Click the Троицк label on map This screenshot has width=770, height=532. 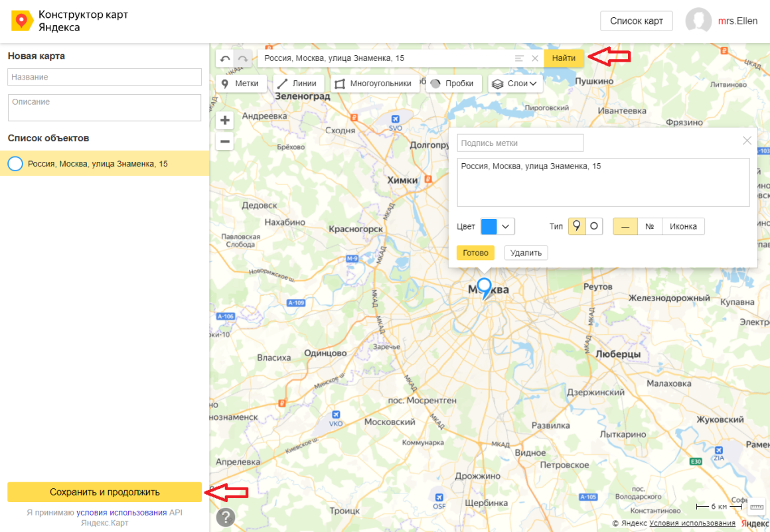[x=345, y=511]
